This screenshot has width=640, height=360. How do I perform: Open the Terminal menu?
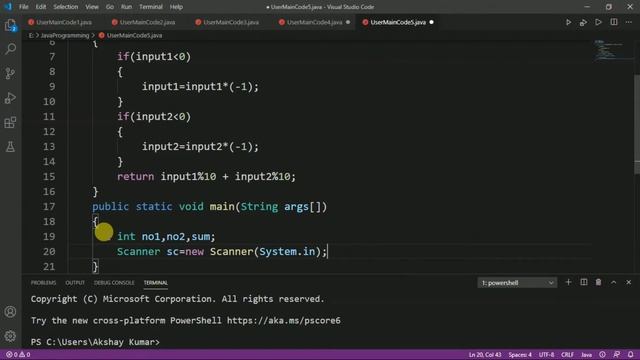pyautogui.click(x=151, y=7)
